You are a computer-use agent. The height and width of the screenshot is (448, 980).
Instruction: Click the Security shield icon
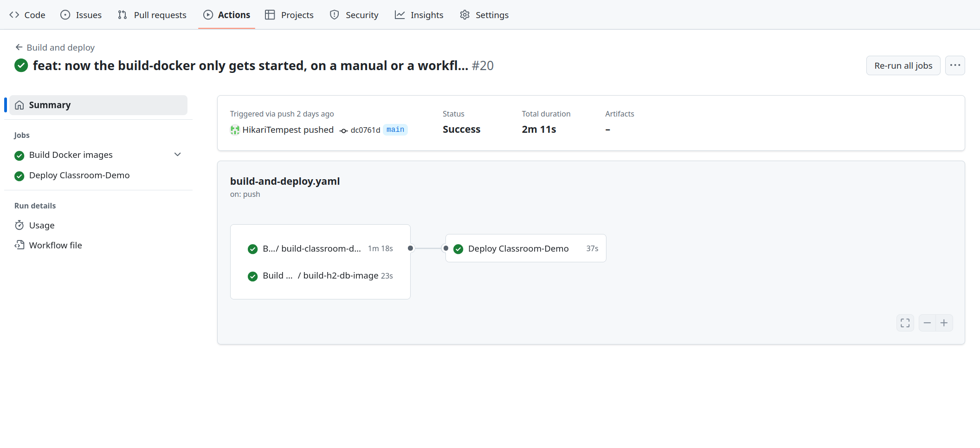pos(334,15)
